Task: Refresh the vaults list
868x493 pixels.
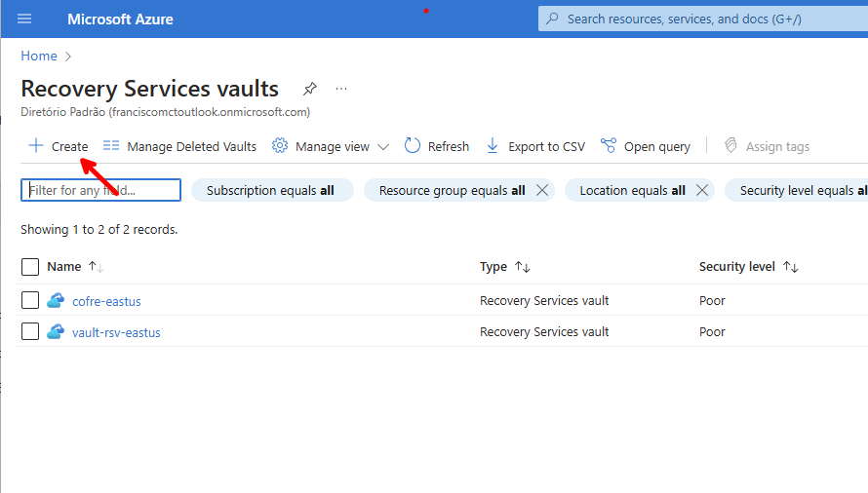Action: click(x=436, y=146)
